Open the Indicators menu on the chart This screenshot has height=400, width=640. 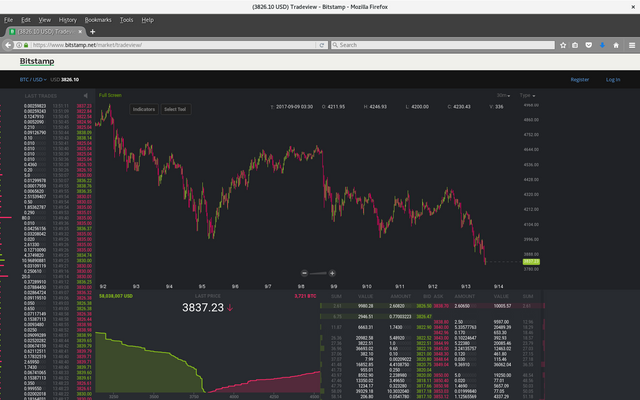(x=144, y=109)
